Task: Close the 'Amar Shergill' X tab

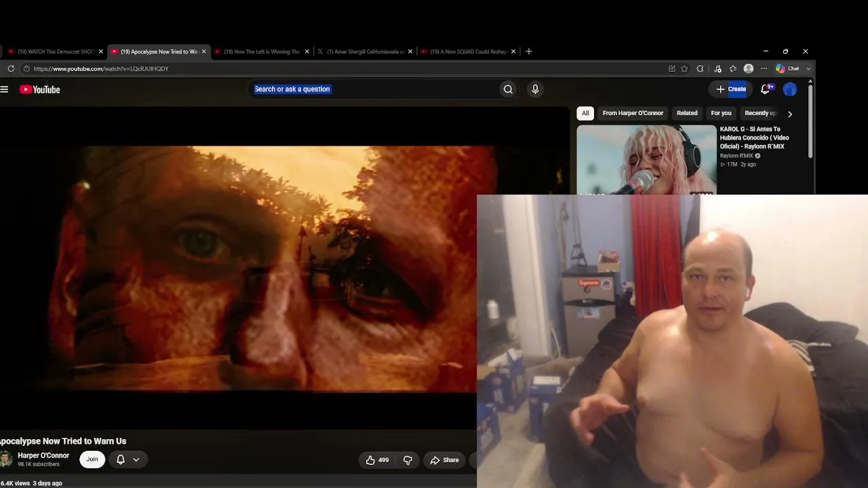Action: pyautogui.click(x=410, y=52)
